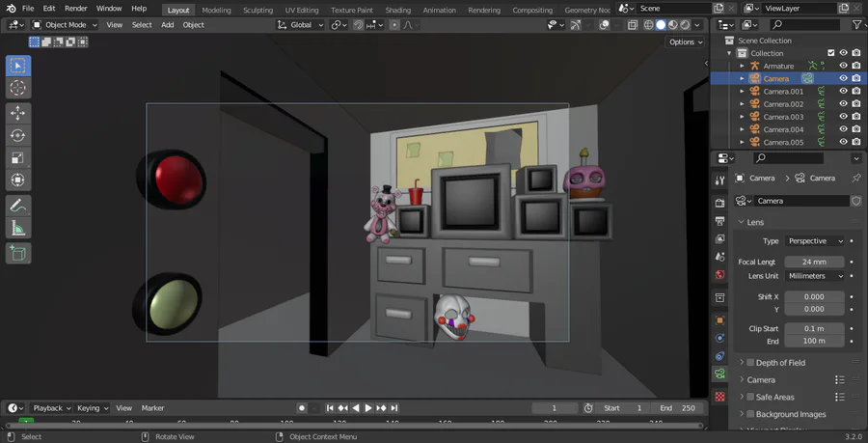
Task: Click the Blender logo menu icon
Action: point(11,9)
